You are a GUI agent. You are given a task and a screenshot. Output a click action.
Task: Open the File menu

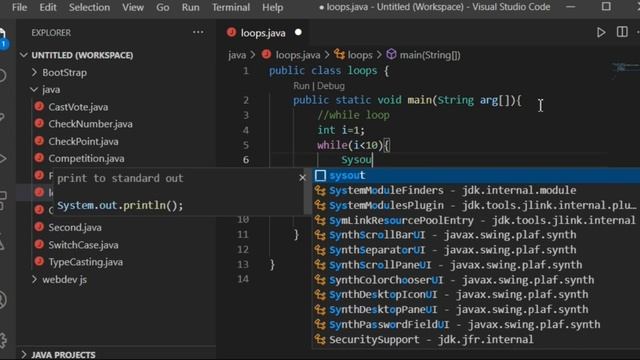coord(19,7)
